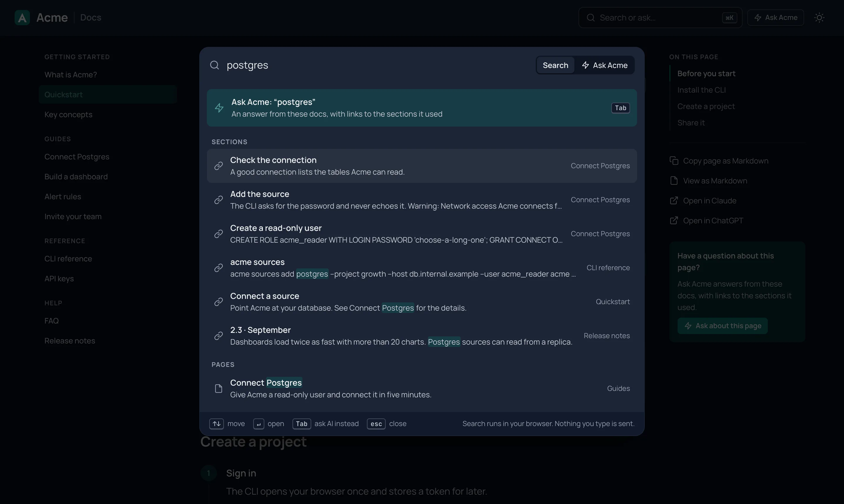Click the document icon for View as Markdown
Image resolution: width=844 pixels, height=504 pixels.
pyautogui.click(x=674, y=181)
